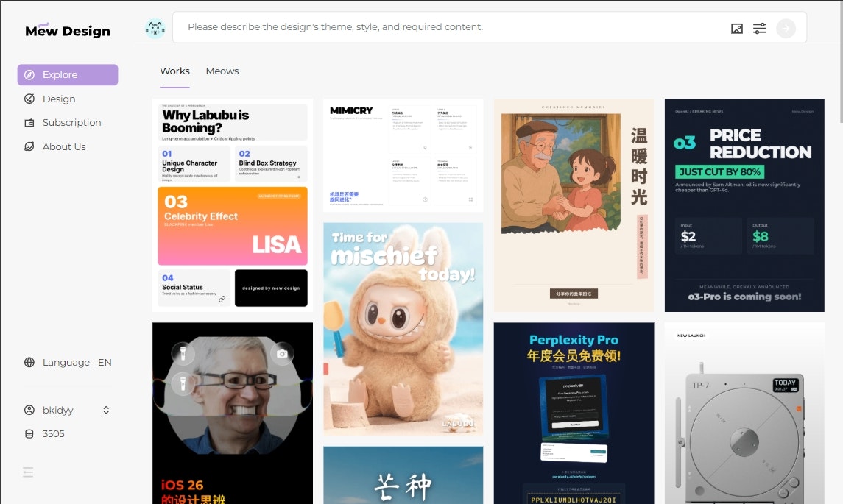Click the bkidyy username

pyautogui.click(x=58, y=410)
